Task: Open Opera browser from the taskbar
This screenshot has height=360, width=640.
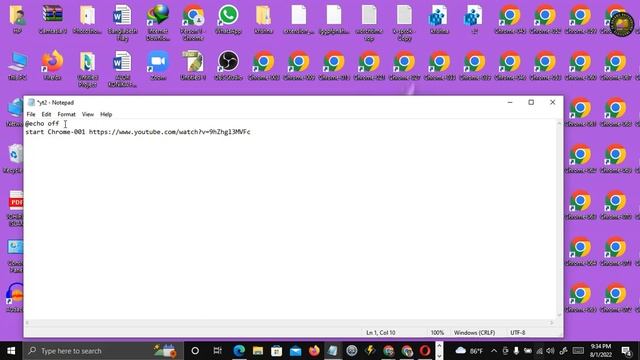Action: (x=425, y=351)
